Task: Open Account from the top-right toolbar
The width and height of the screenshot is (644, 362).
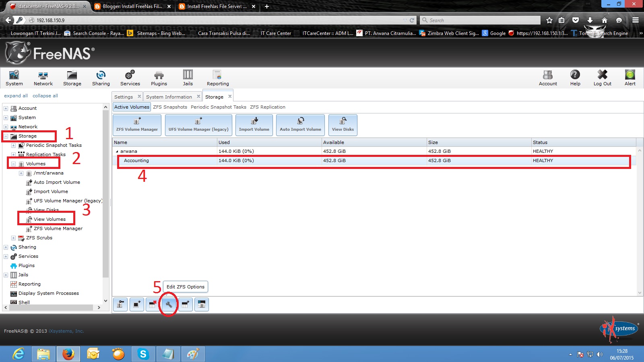Action: pyautogui.click(x=548, y=78)
